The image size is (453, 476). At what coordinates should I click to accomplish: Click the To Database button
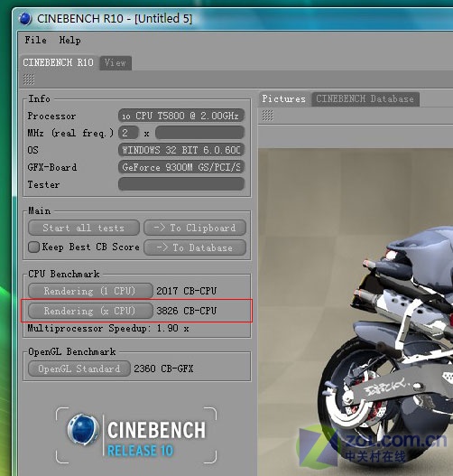[195, 247]
